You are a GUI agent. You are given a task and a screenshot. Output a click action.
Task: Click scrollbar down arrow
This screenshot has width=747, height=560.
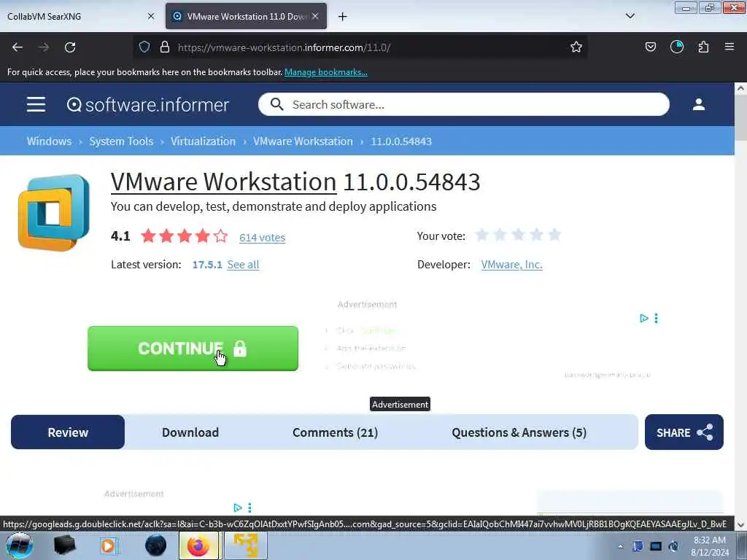click(x=740, y=525)
